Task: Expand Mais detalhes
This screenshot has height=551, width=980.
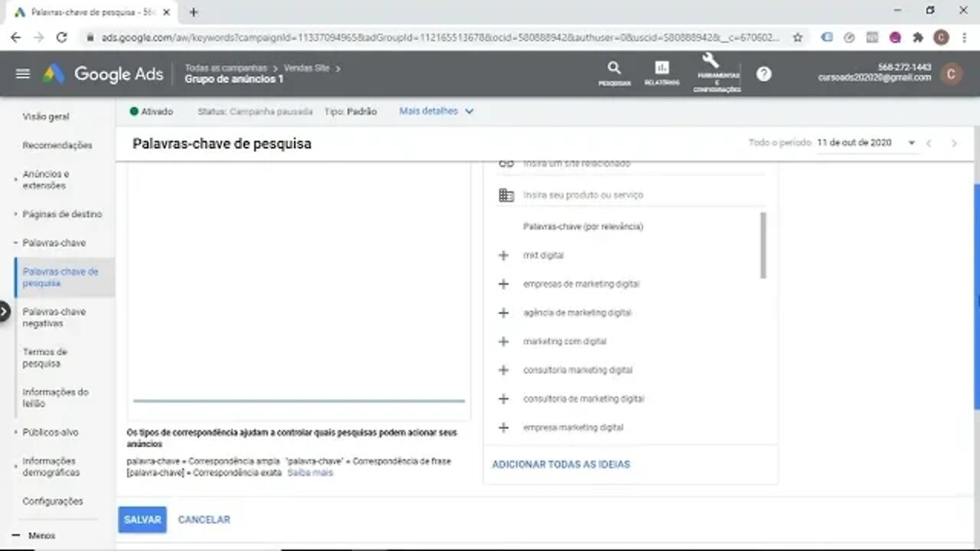Action: click(x=436, y=111)
